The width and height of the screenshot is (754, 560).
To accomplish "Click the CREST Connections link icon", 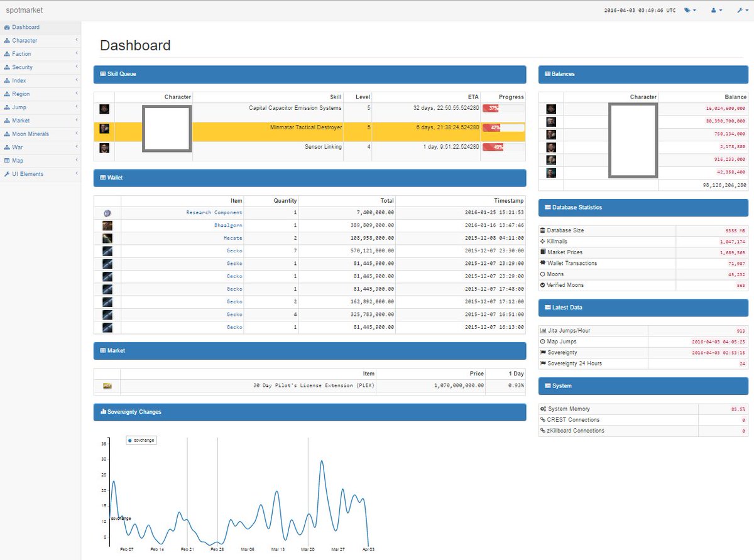I will point(543,420).
